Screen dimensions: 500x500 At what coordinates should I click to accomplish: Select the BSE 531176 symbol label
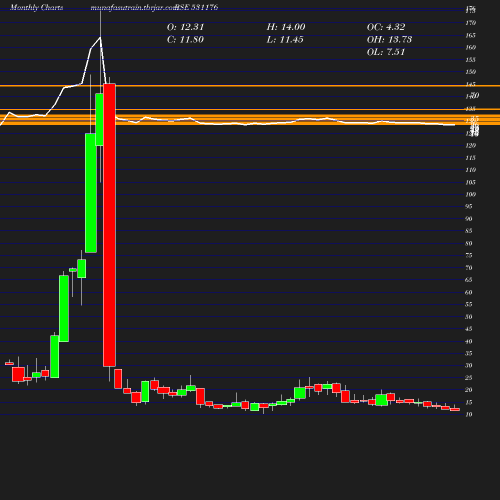click(196, 7)
